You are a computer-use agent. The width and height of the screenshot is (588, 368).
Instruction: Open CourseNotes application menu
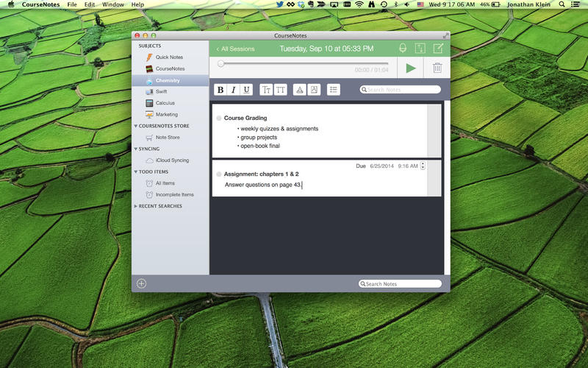(x=40, y=4)
